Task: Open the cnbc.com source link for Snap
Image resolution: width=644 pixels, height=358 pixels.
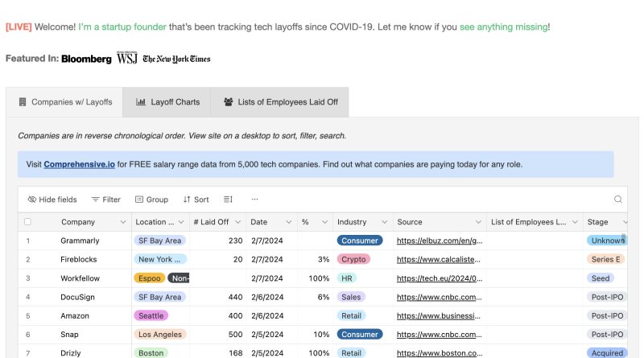Action: click(x=439, y=335)
